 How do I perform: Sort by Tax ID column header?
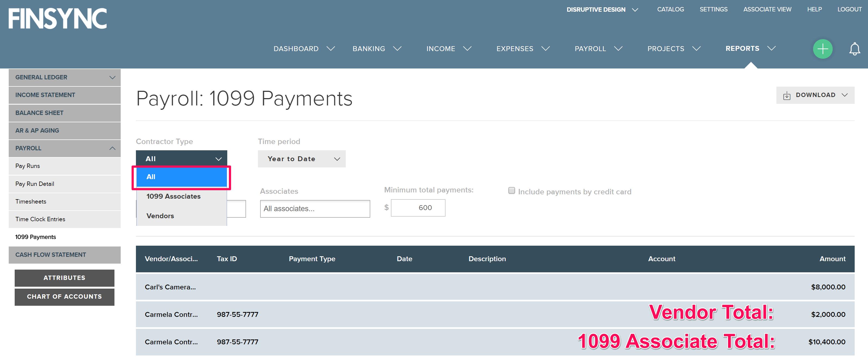(x=227, y=259)
